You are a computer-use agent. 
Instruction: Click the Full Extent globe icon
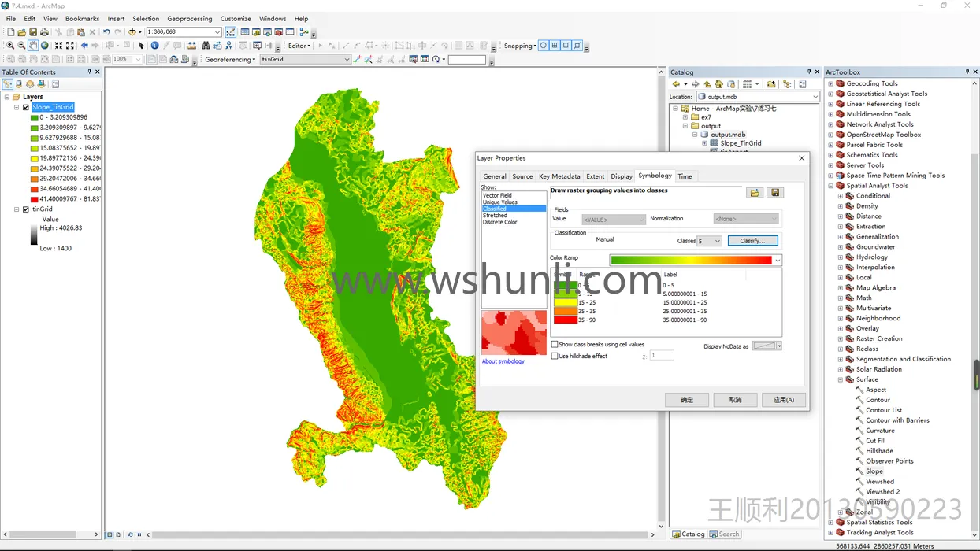[44, 46]
